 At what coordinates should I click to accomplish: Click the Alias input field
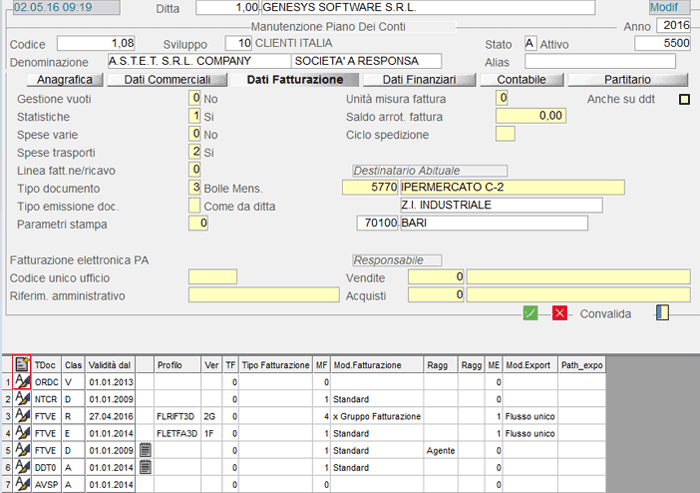tap(607, 62)
